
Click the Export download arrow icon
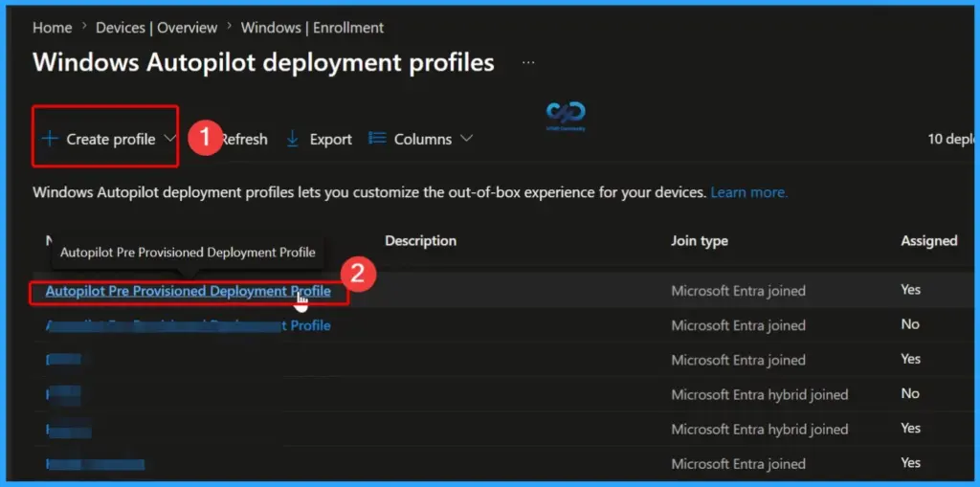(x=293, y=139)
